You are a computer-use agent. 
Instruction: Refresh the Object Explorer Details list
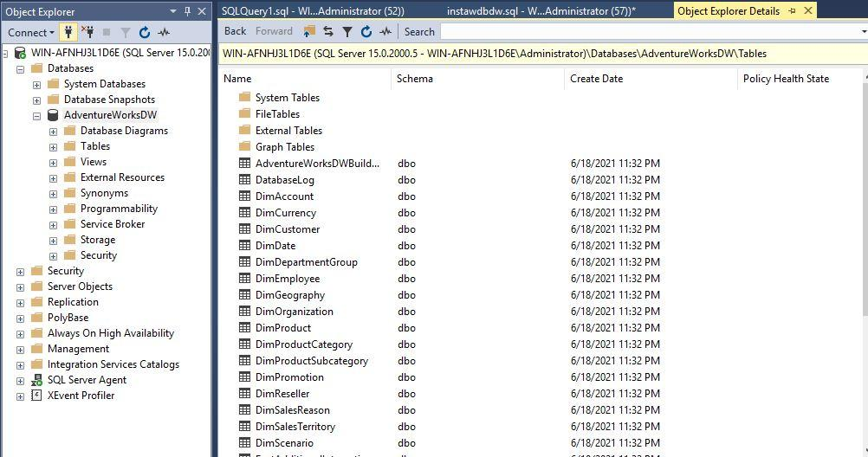coord(366,31)
